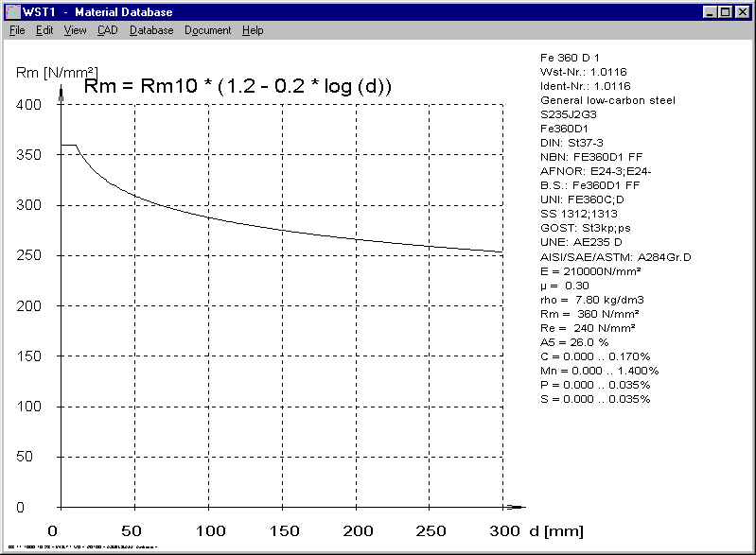
Task: Click the WST1 - Material Database title bar
Action: pyautogui.click(x=378, y=12)
